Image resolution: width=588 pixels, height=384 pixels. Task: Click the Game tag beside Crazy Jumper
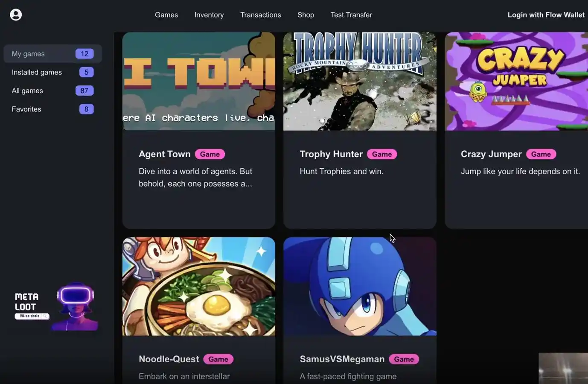point(541,154)
